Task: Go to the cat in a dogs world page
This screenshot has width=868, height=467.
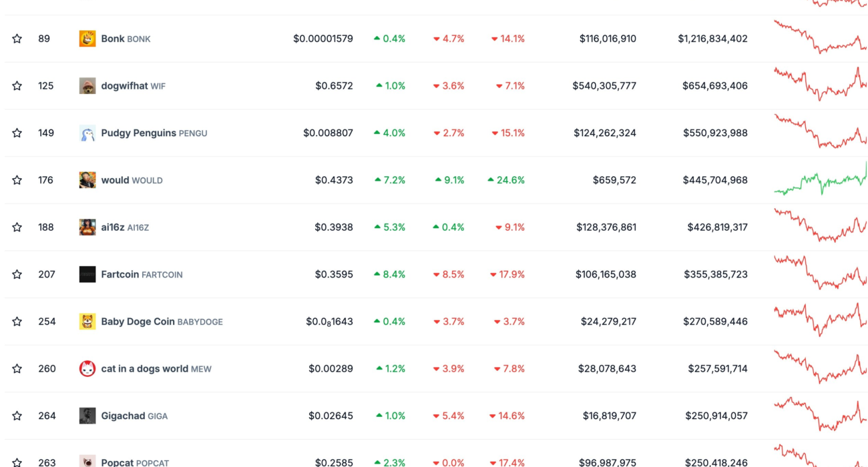Action: tap(156, 369)
